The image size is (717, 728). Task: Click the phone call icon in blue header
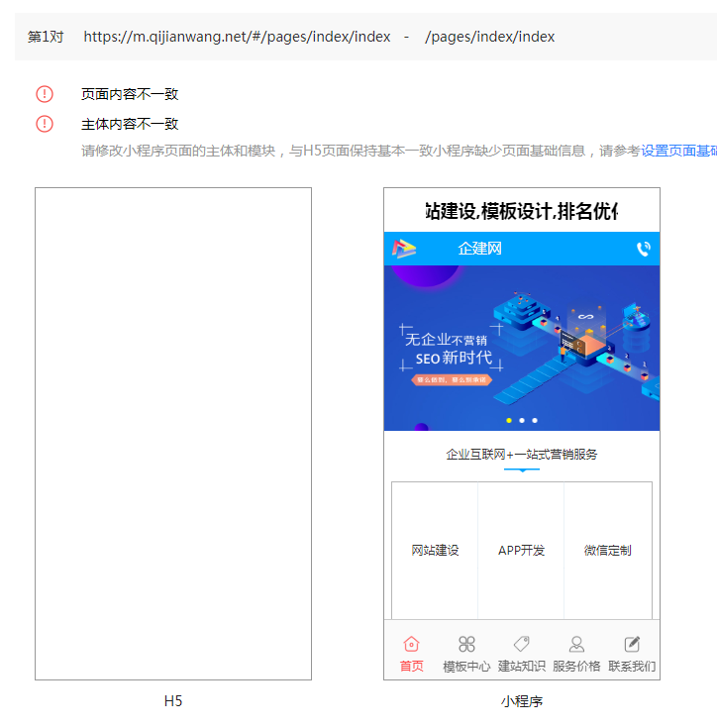643,249
